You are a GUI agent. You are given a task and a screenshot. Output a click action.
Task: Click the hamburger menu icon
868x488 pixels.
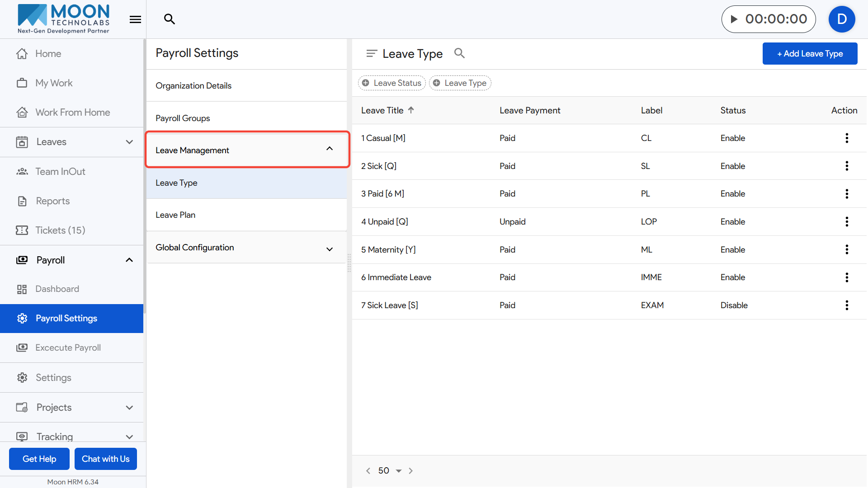click(x=135, y=19)
